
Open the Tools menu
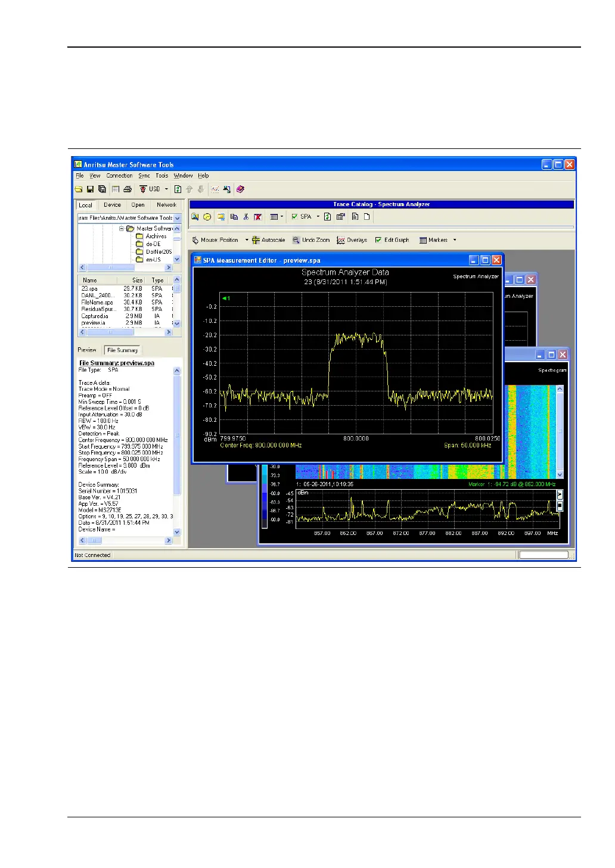(x=161, y=176)
